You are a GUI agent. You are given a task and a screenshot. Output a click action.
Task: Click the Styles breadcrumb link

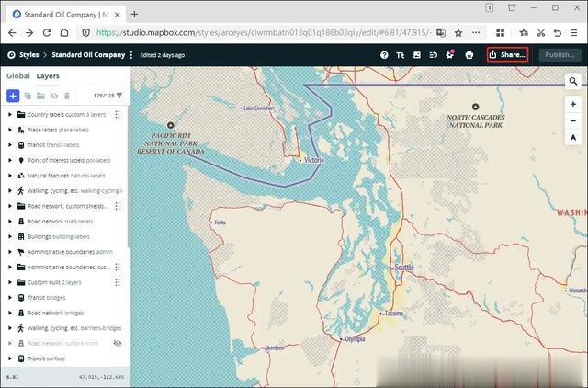(28, 55)
